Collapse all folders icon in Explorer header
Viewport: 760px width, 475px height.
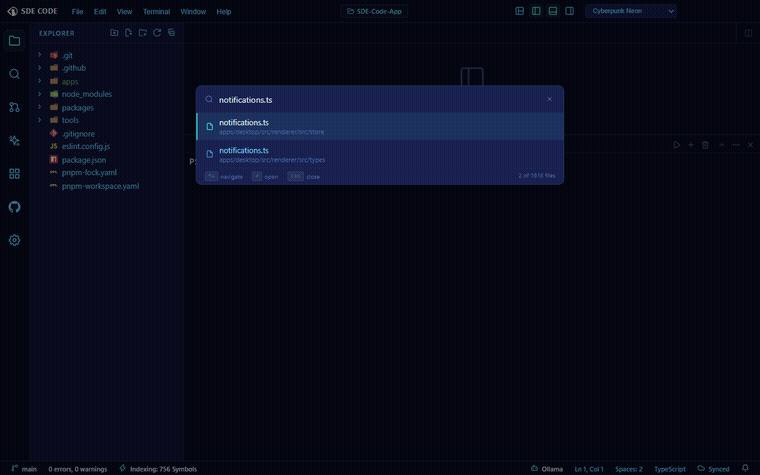(171, 32)
